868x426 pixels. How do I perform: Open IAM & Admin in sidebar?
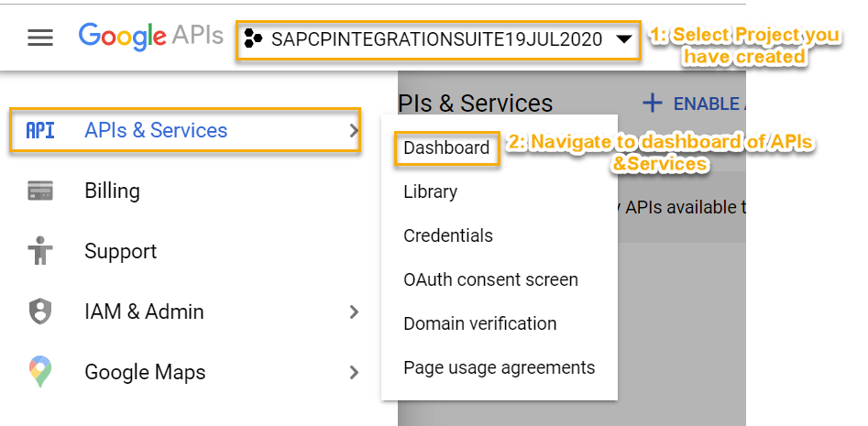144,311
